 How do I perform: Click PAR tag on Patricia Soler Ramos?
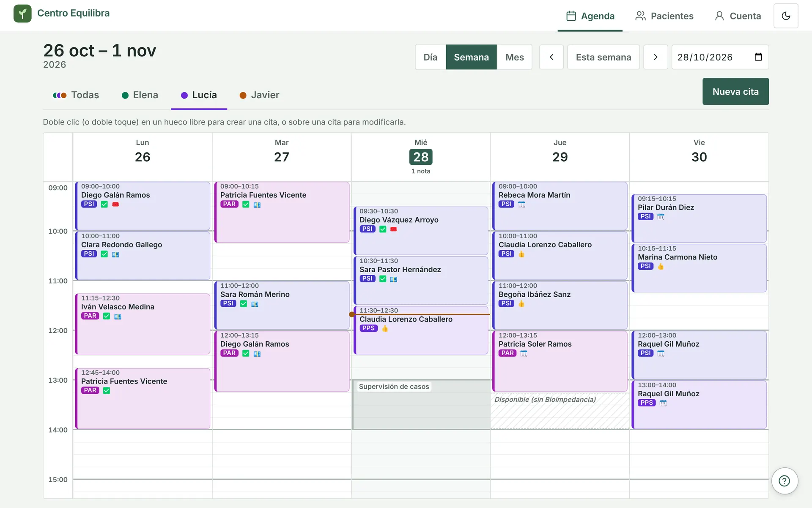point(507,353)
